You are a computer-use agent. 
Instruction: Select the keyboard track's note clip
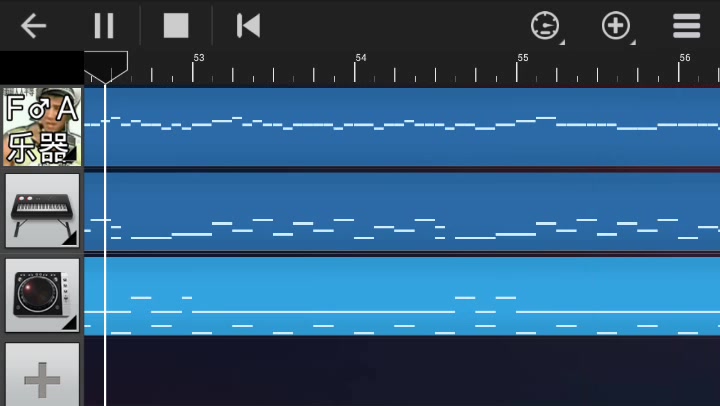pos(402,212)
